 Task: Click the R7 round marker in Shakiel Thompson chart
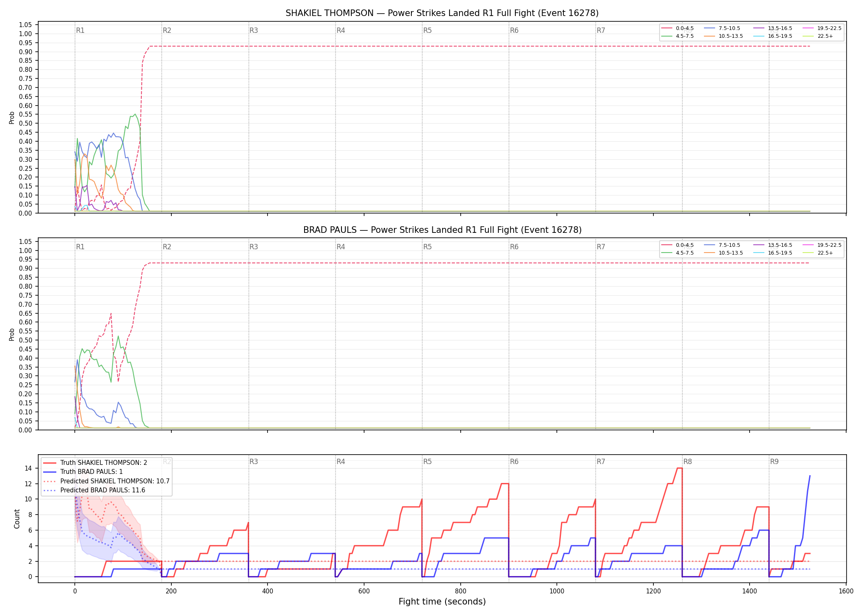coord(601,30)
